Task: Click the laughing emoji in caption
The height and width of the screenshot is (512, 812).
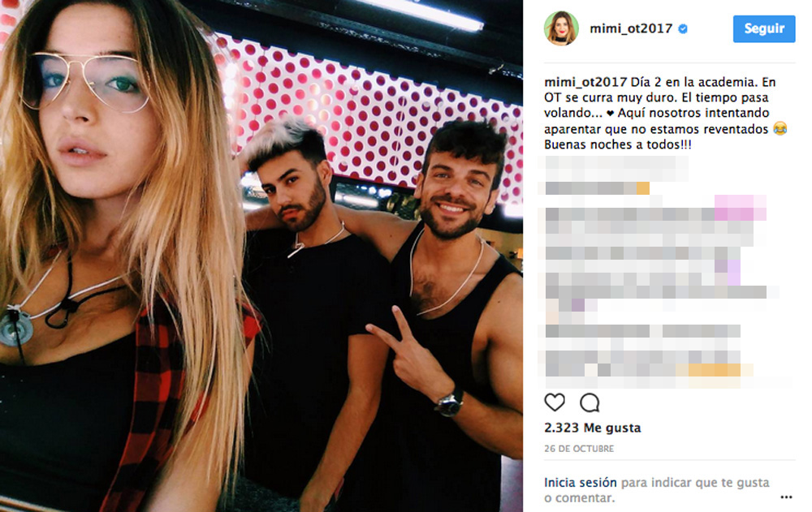Action: coord(780,129)
